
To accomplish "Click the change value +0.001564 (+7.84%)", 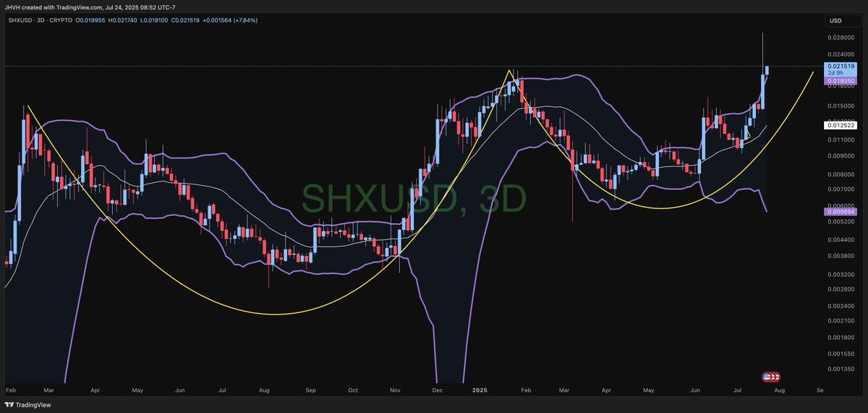I will 231,20.
